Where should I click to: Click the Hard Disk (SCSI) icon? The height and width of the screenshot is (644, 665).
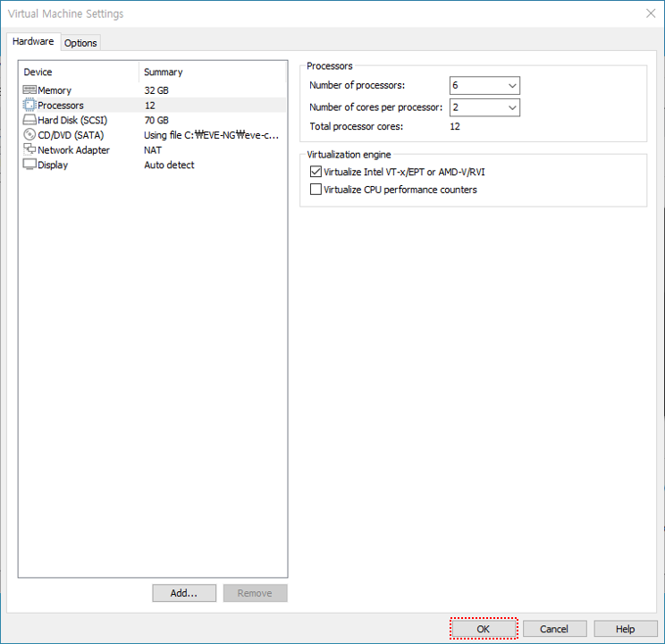tap(29, 120)
